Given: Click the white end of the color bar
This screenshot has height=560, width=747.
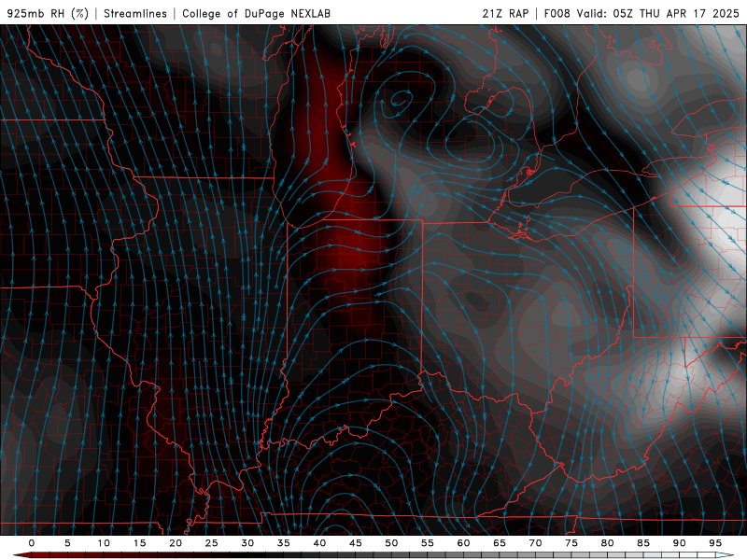Looking at the screenshot, I should (726, 555).
